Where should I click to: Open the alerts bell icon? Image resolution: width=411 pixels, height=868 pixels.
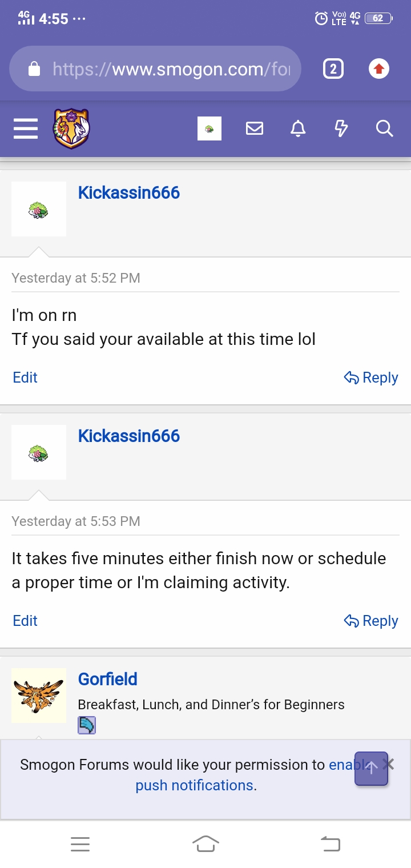pos(298,129)
